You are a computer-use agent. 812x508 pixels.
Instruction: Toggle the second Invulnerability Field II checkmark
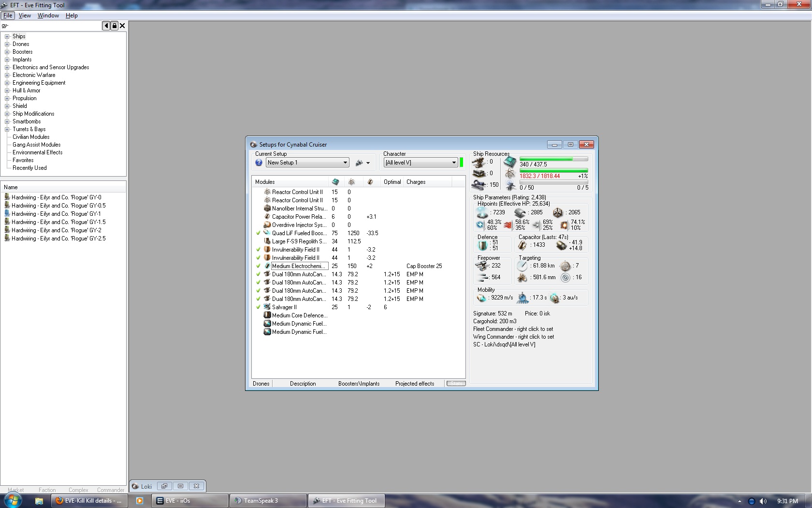[x=258, y=258]
